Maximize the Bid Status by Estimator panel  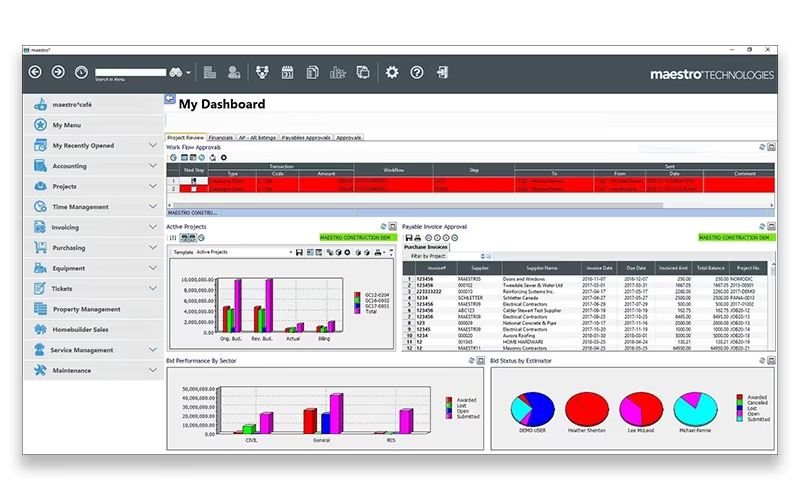[771, 360]
